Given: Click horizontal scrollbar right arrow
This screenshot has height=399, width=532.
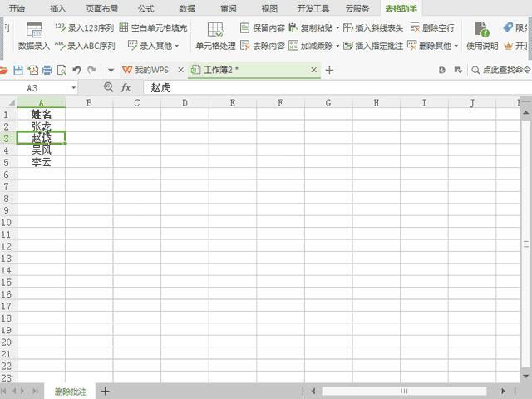Looking at the screenshot, I should click(503, 392).
